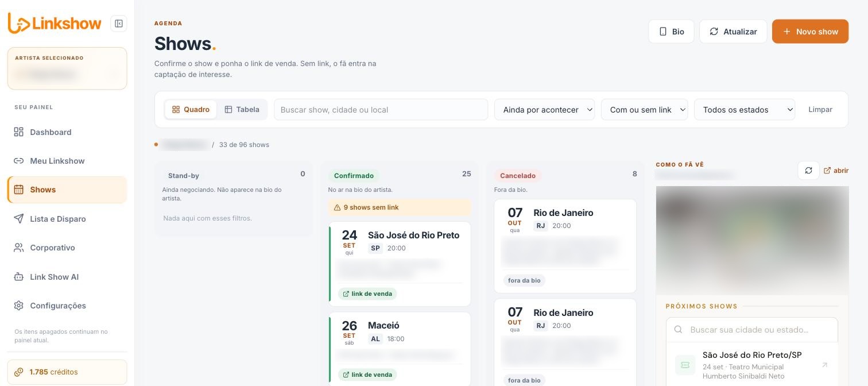Click the credits coin icon
This screenshot has height=386, width=868.
click(x=19, y=372)
